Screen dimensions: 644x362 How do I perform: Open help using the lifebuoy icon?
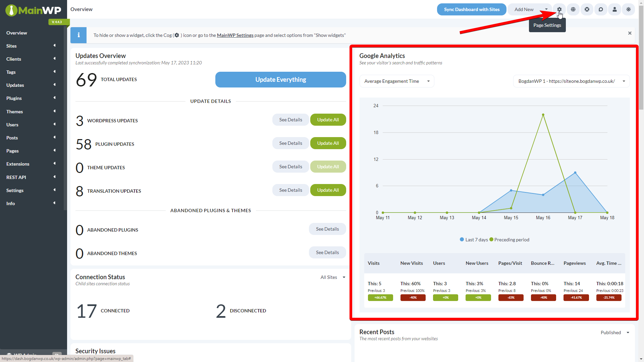click(587, 9)
